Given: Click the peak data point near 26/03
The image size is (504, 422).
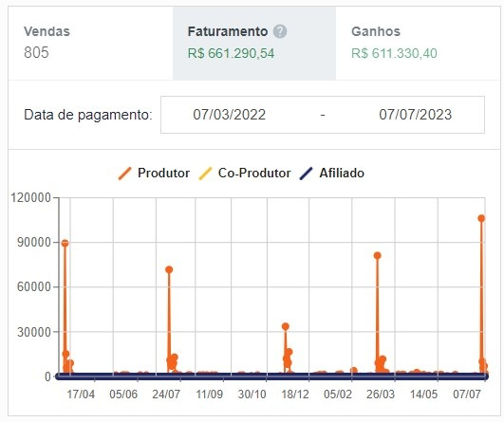Looking at the screenshot, I should point(378,256).
